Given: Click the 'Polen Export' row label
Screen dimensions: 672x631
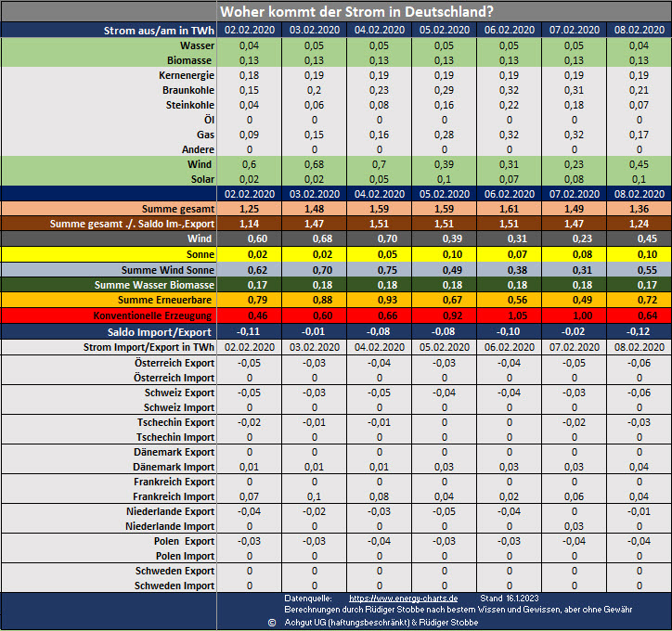Looking at the screenshot, I should click(184, 541).
